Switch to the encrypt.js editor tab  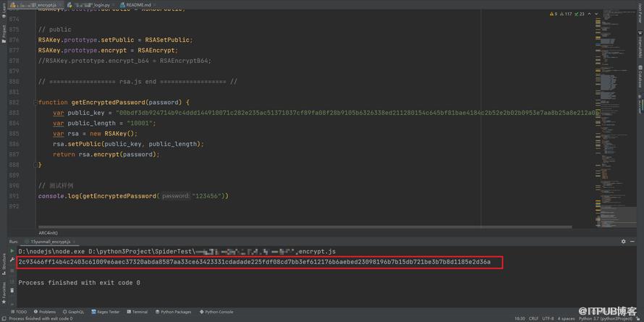coord(35,5)
